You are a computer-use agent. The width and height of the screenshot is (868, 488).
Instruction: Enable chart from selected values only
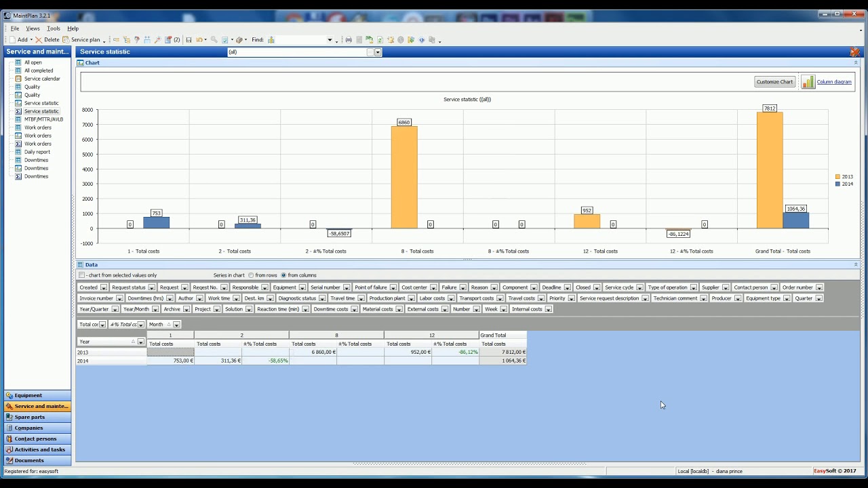click(82, 275)
